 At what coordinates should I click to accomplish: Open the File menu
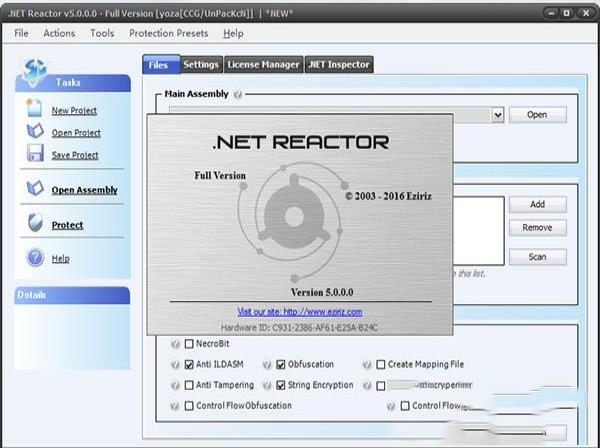21,33
